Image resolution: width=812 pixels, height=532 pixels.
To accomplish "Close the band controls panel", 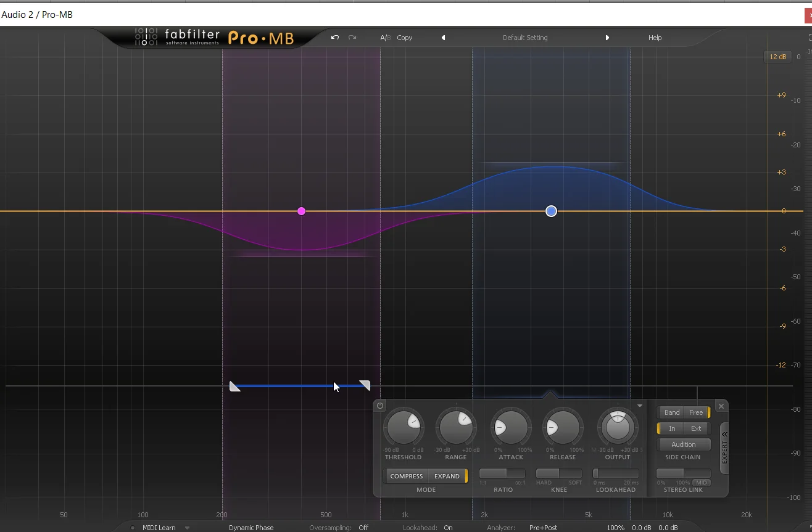I will coord(721,406).
